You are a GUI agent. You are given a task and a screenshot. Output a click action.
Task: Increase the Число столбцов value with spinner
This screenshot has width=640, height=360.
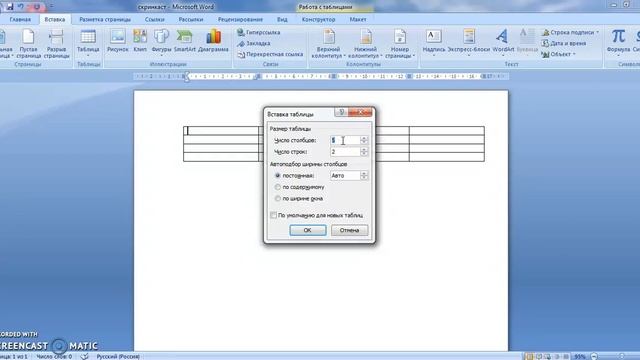pos(364,138)
